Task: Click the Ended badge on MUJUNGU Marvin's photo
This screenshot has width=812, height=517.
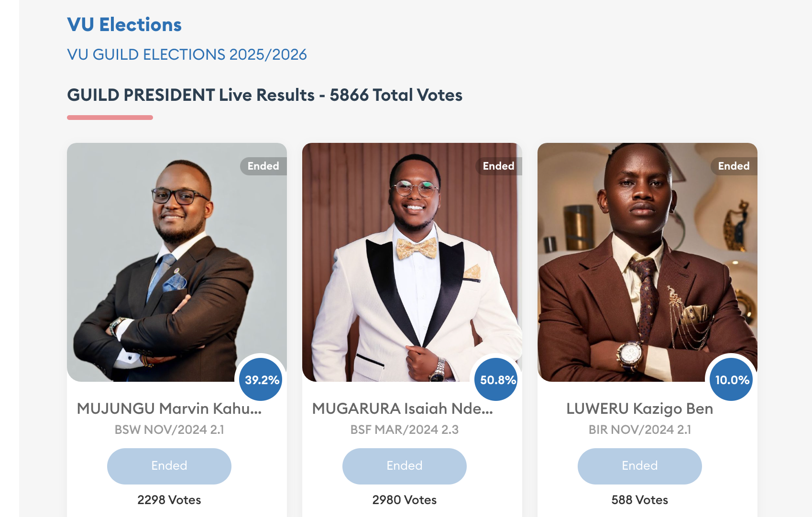Action: (x=263, y=166)
